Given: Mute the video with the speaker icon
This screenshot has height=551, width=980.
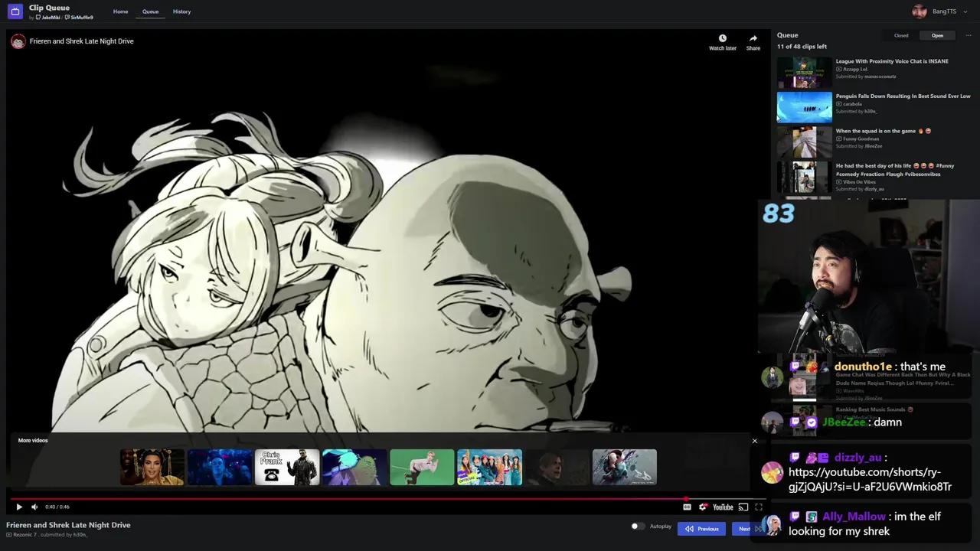Looking at the screenshot, I should [x=34, y=507].
